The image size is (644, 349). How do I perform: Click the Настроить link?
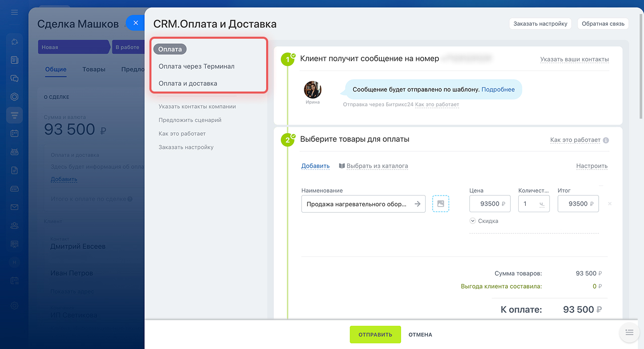[x=592, y=166]
